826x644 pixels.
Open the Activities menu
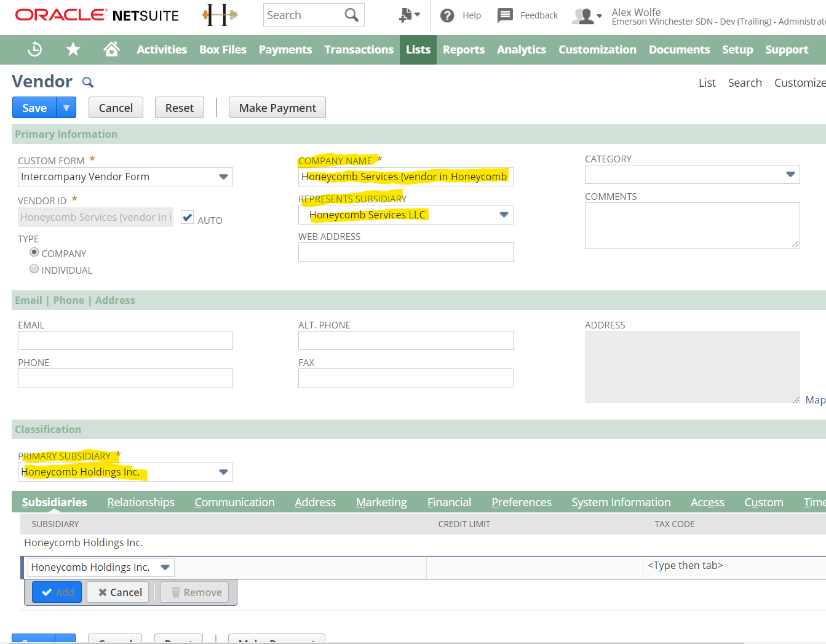[x=162, y=50]
